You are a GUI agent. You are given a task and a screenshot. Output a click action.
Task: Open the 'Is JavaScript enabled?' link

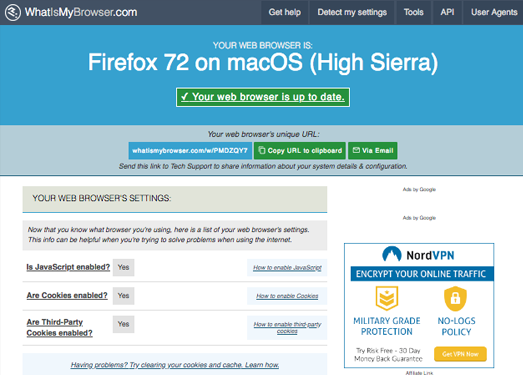click(68, 267)
